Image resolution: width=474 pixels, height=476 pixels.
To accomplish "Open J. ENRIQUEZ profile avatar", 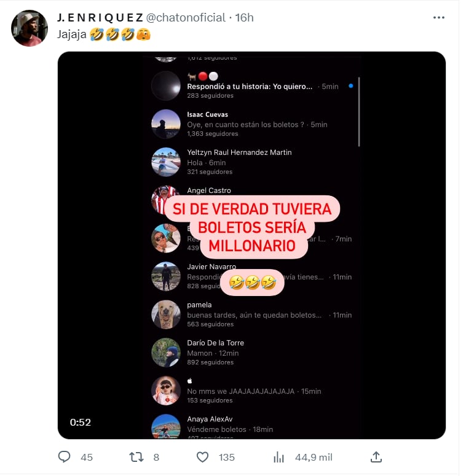I will point(30,28).
